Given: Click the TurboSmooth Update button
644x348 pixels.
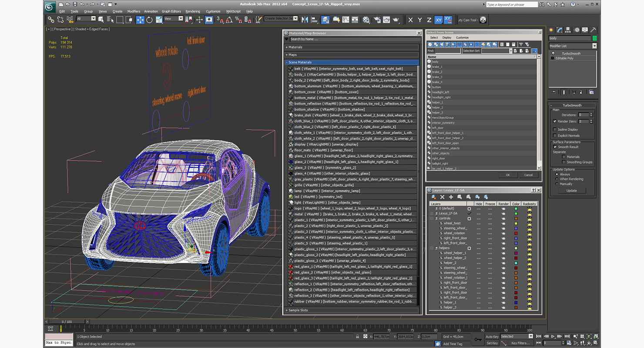Looking at the screenshot, I should (572, 191).
